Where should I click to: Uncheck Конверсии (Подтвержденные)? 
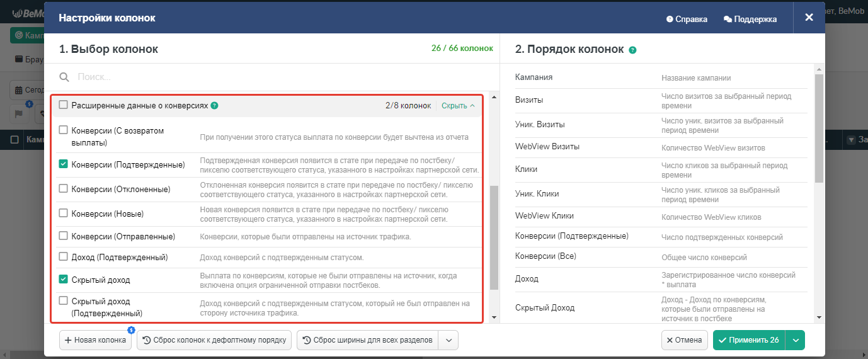click(63, 164)
